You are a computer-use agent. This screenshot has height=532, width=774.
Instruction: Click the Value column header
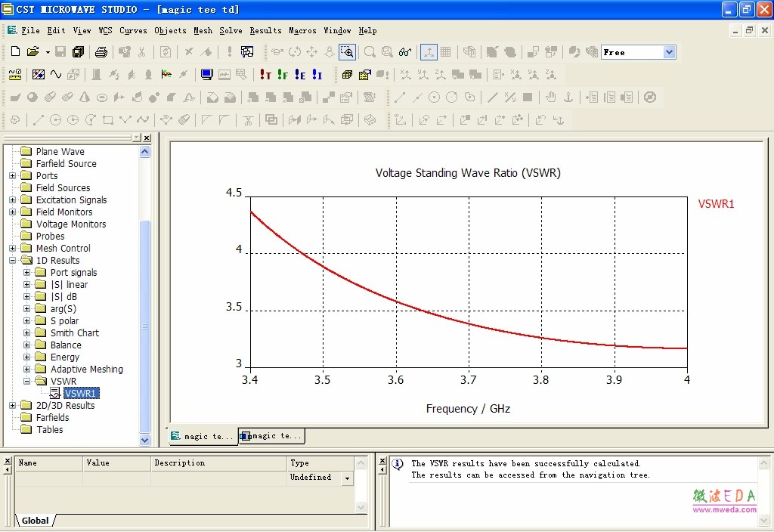coord(116,463)
